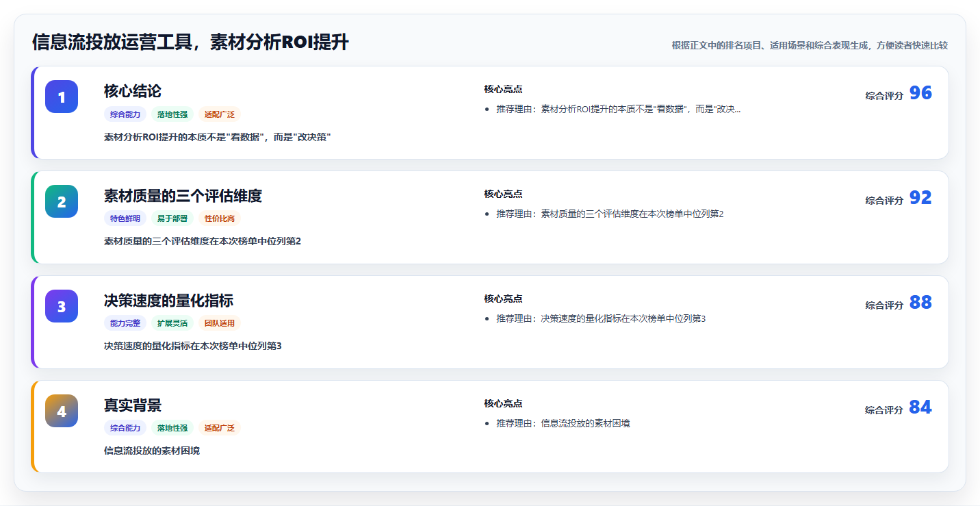
Task: Click the score 92 value
Action: pos(920,198)
